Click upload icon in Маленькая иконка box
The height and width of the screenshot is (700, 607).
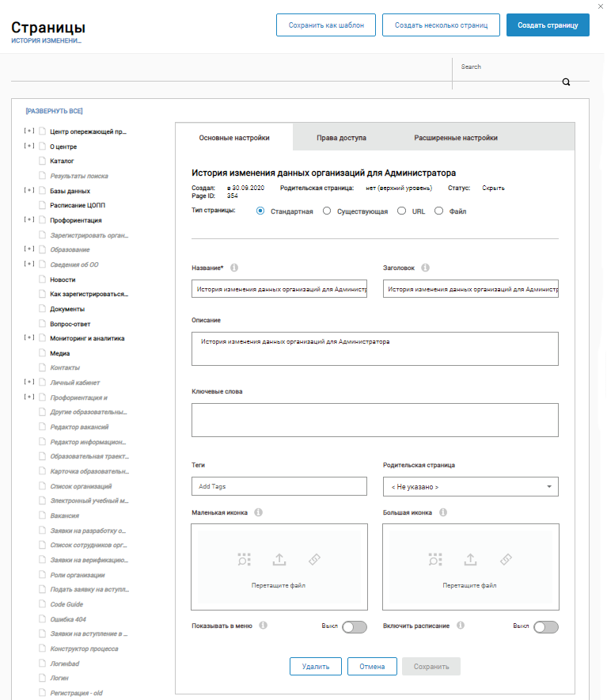[x=279, y=559]
